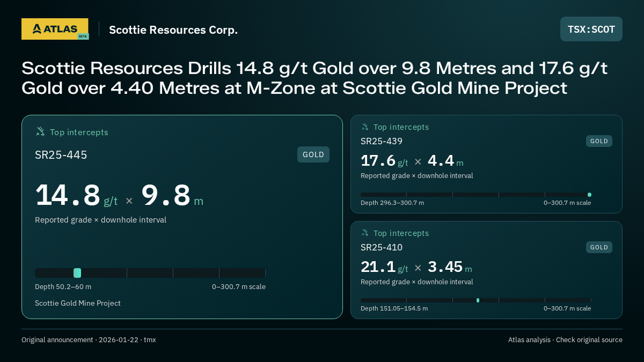This screenshot has width=644, height=362.
Task: Click the 4.4 m interval value
Action: (445, 161)
